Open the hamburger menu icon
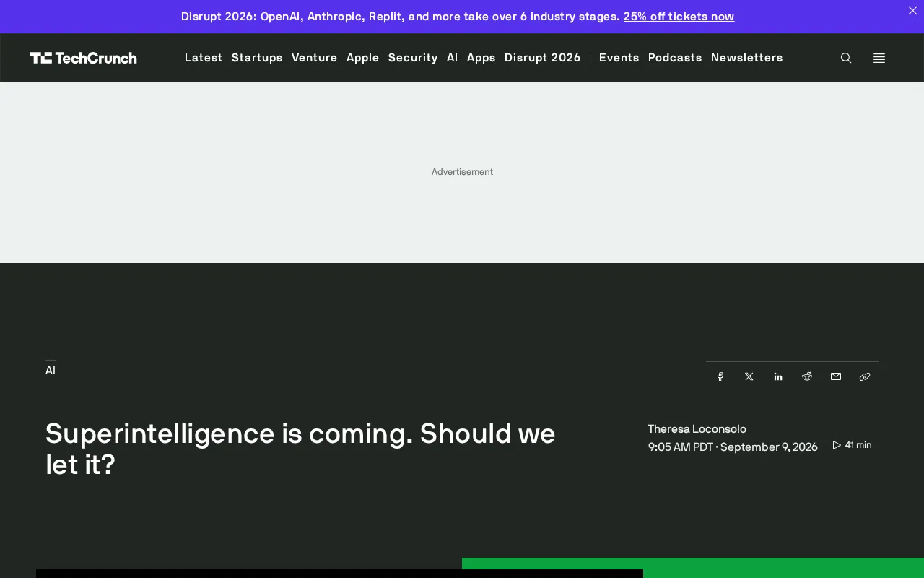 (x=879, y=58)
